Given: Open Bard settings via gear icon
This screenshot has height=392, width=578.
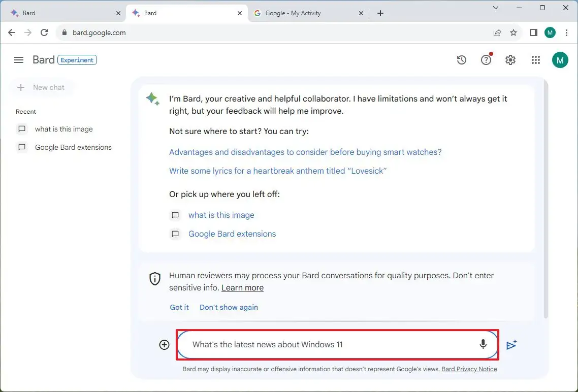Looking at the screenshot, I should tap(510, 59).
